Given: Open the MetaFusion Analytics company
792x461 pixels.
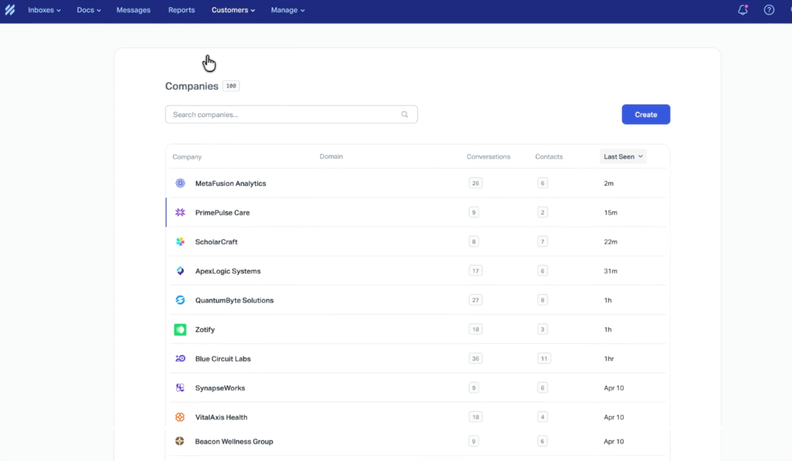Looking at the screenshot, I should pyautogui.click(x=230, y=183).
